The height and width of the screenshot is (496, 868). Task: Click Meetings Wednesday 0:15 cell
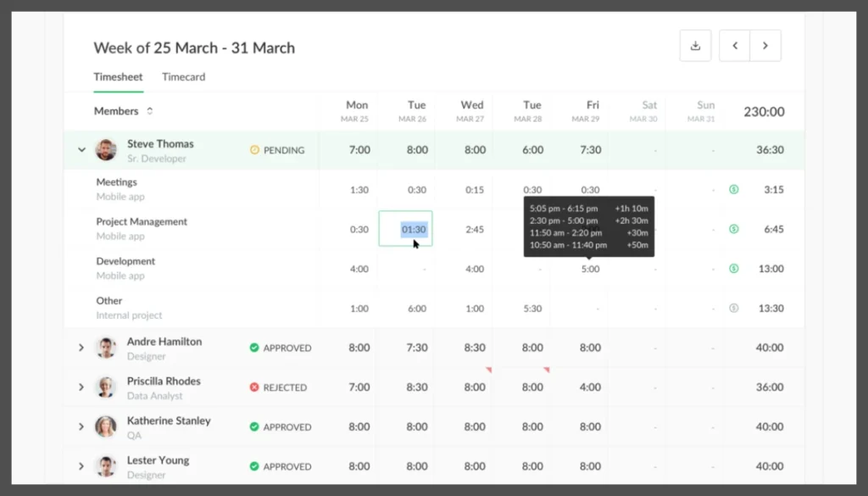(475, 189)
